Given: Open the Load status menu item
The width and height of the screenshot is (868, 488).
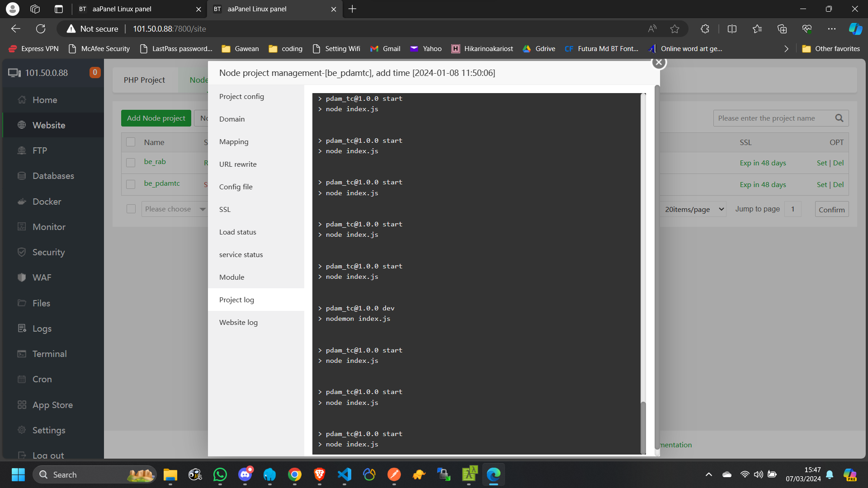Looking at the screenshot, I should (237, 232).
